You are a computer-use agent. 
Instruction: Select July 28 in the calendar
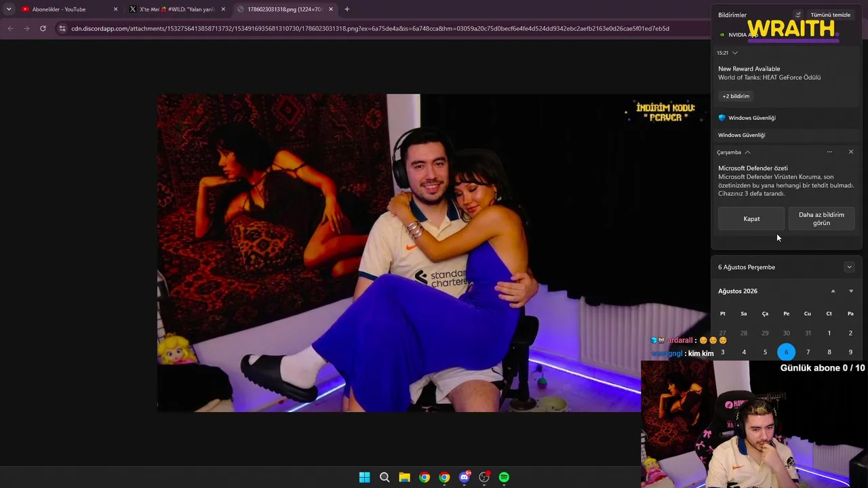(x=744, y=333)
